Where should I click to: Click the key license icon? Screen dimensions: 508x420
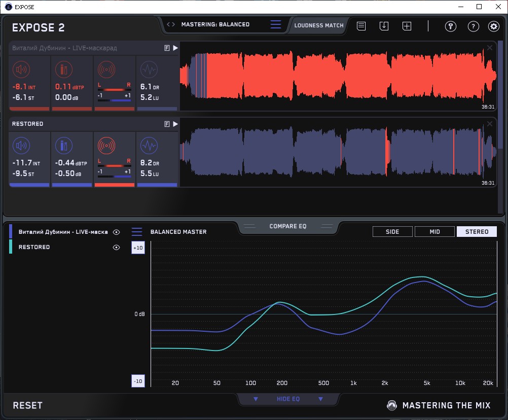tap(451, 26)
